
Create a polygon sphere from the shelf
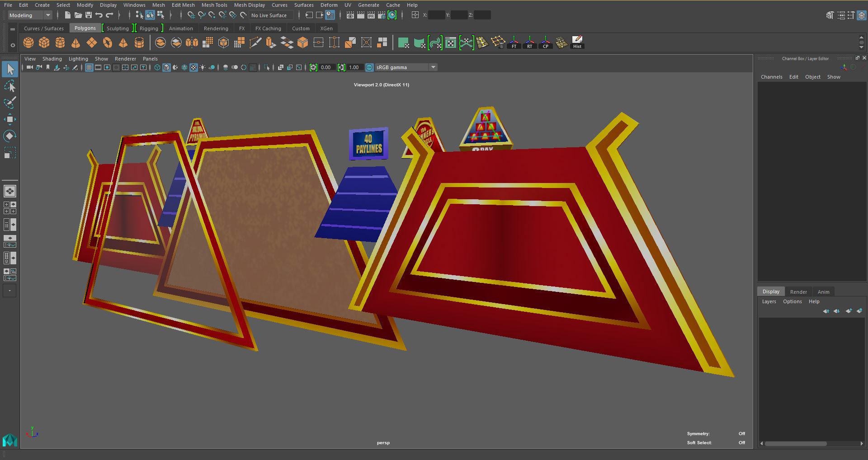point(28,43)
